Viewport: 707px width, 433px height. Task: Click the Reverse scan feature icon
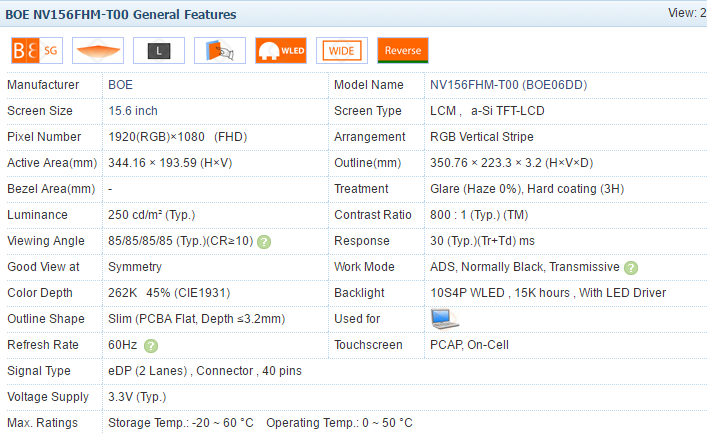403,51
